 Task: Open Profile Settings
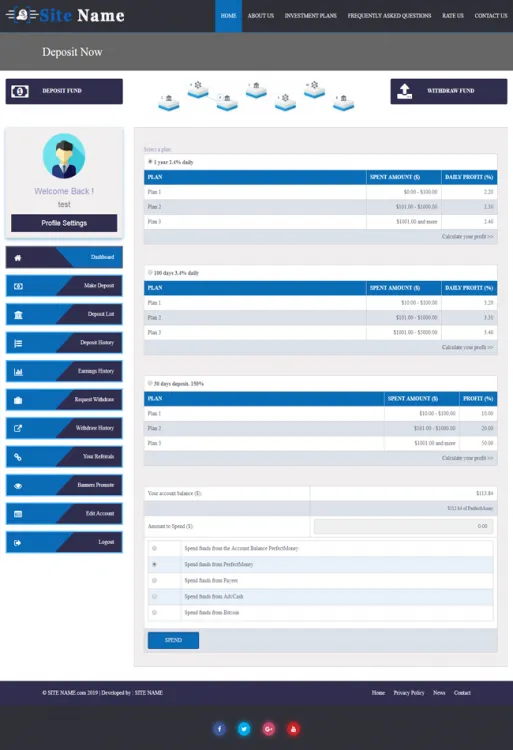pyautogui.click(x=64, y=223)
